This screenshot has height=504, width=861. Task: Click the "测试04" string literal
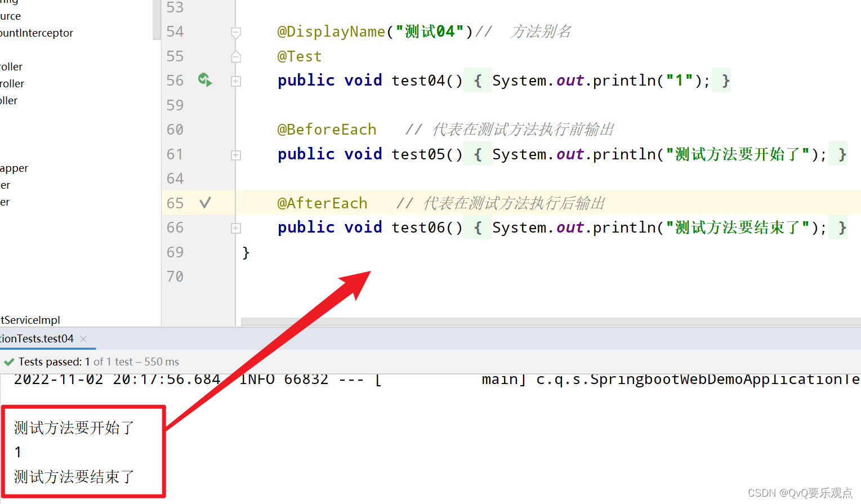430,32
